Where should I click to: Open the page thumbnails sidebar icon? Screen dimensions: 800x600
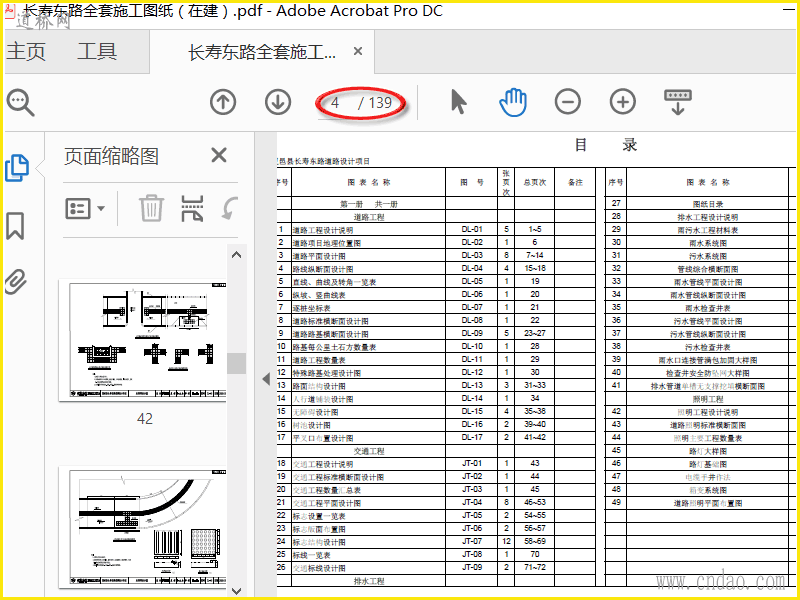(17, 168)
